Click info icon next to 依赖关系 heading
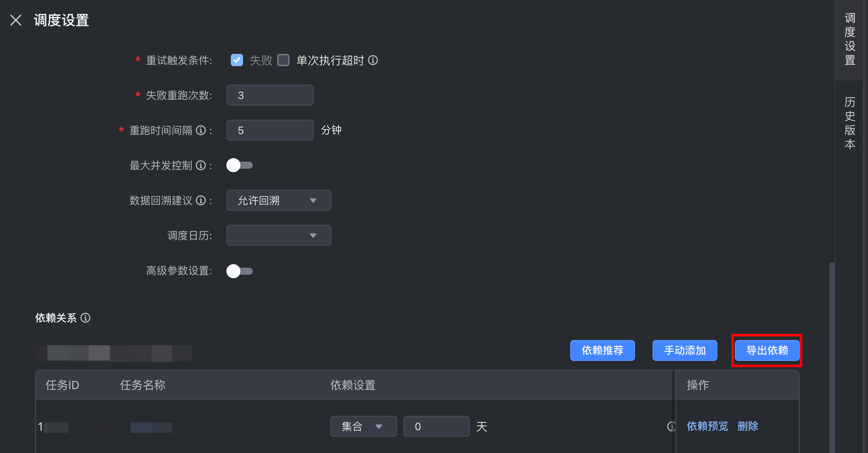Screen dimensions: 868x453 (86, 318)
